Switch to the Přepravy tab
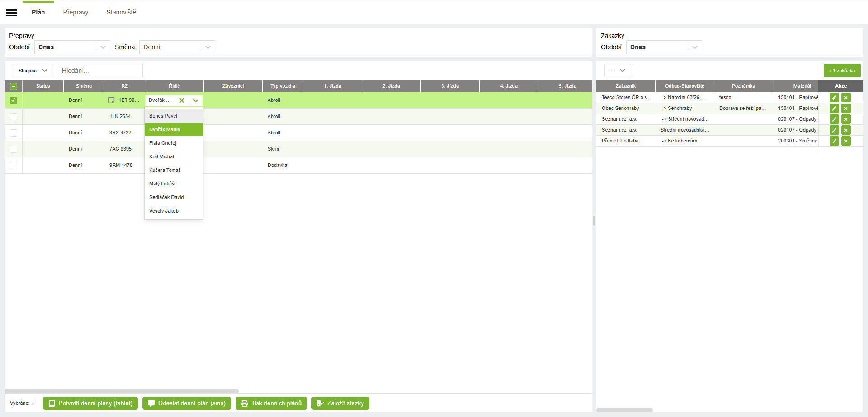 coord(75,13)
